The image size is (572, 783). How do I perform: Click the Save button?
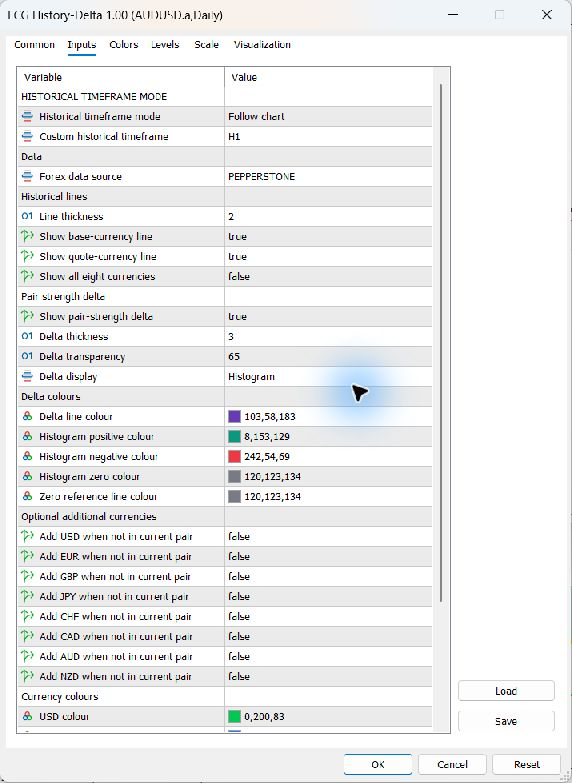coord(506,721)
